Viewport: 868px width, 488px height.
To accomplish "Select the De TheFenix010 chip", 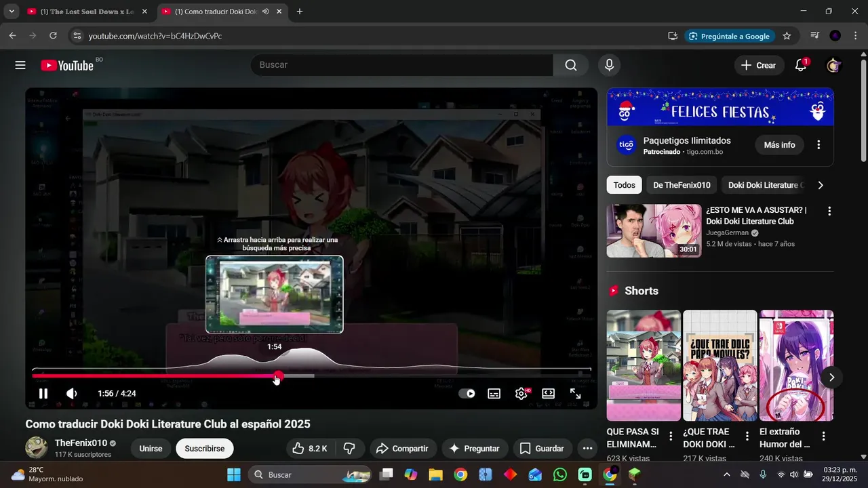I will point(682,185).
